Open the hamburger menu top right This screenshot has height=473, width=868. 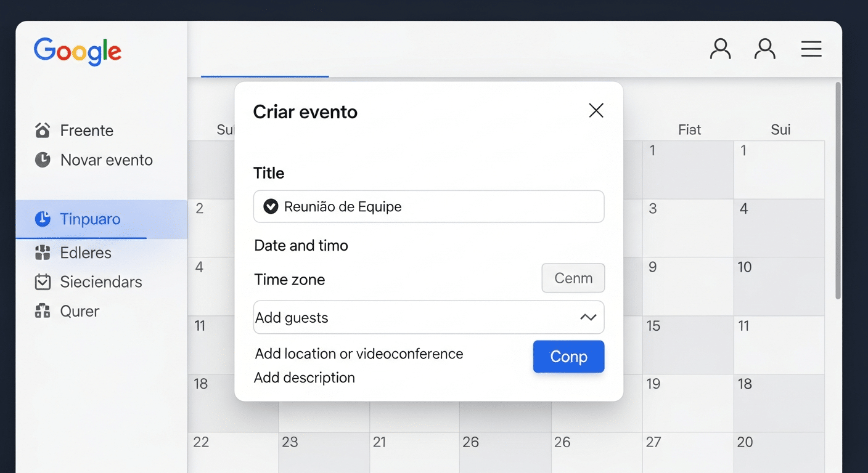811,49
